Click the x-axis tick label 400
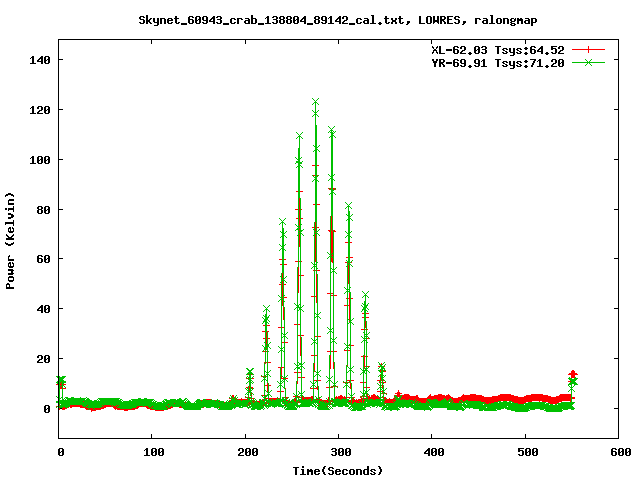 point(434,452)
